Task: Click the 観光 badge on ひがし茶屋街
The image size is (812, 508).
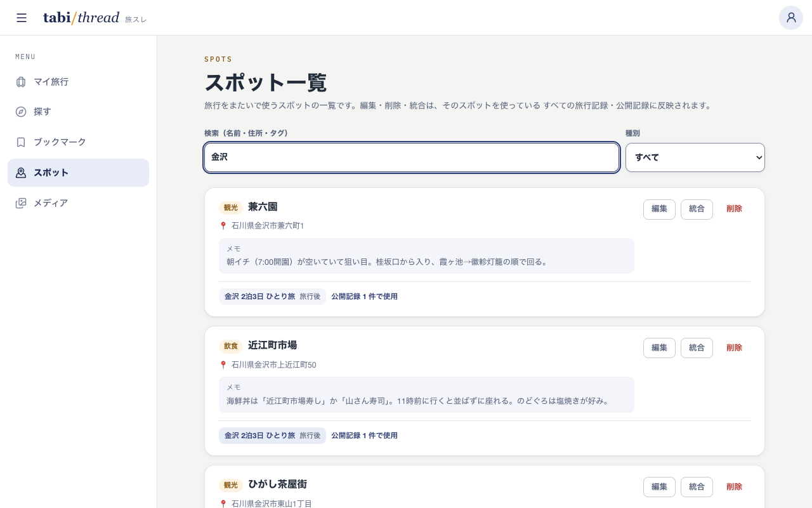Action: pyautogui.click(x=231, y=485)
